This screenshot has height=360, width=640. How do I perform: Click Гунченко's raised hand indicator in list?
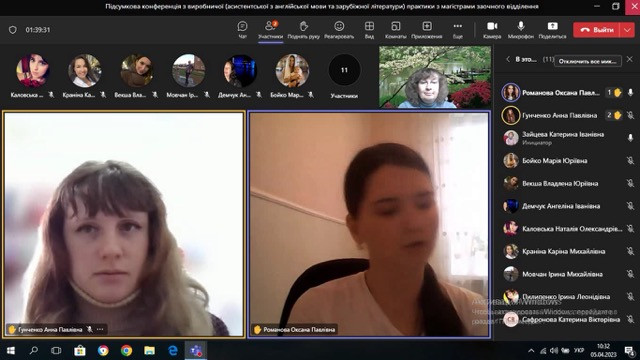614,116
